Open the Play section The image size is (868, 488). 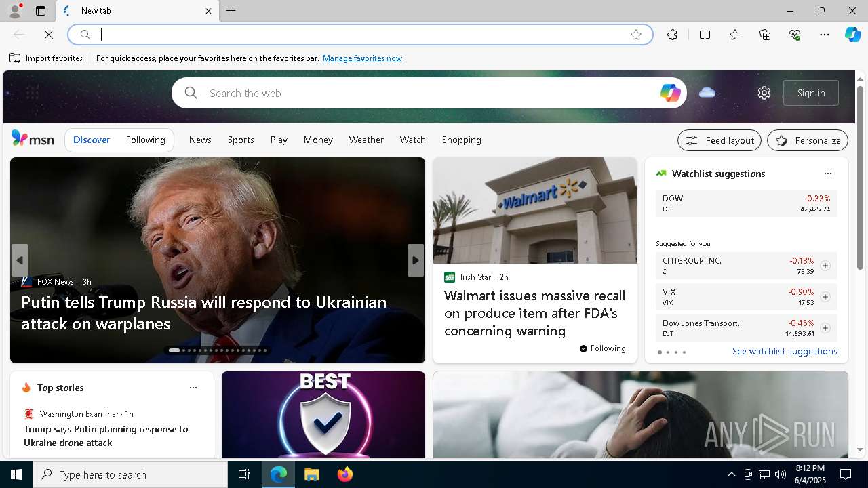point(279,140)
